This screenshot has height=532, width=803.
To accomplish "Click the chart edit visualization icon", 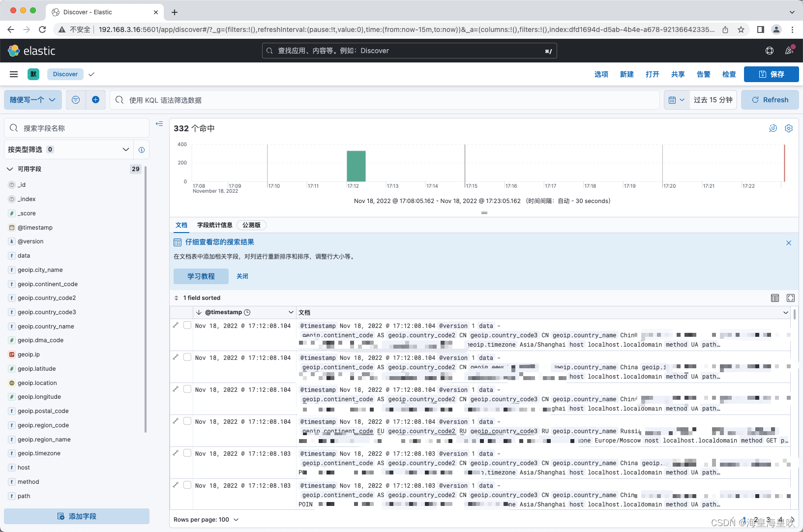I will point(773,128).
